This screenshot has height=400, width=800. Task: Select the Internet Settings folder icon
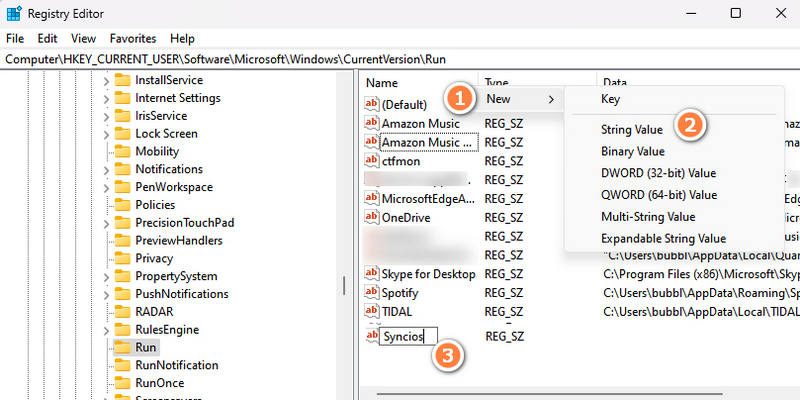click(122, 98)
